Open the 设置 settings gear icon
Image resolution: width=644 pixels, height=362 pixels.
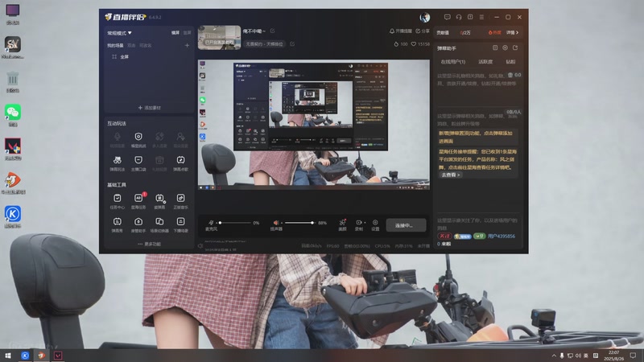(x=375, y=223)
